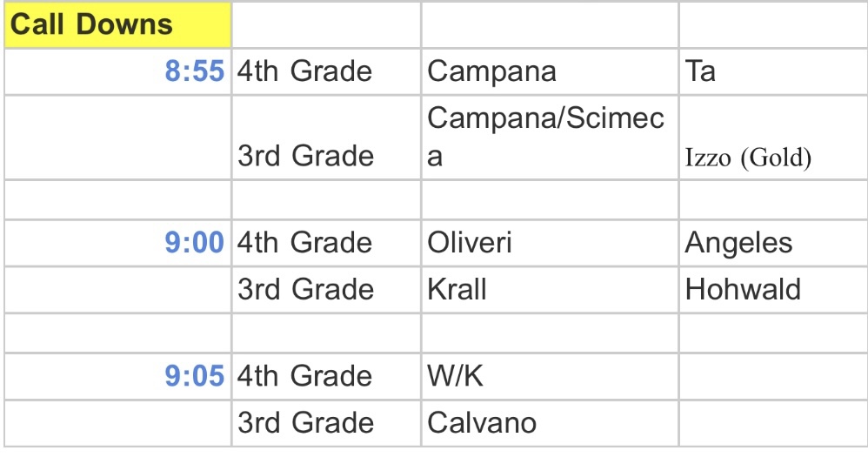Select the Angeles cell
Screen dimensions: 868x464
(x=738, y=242)
